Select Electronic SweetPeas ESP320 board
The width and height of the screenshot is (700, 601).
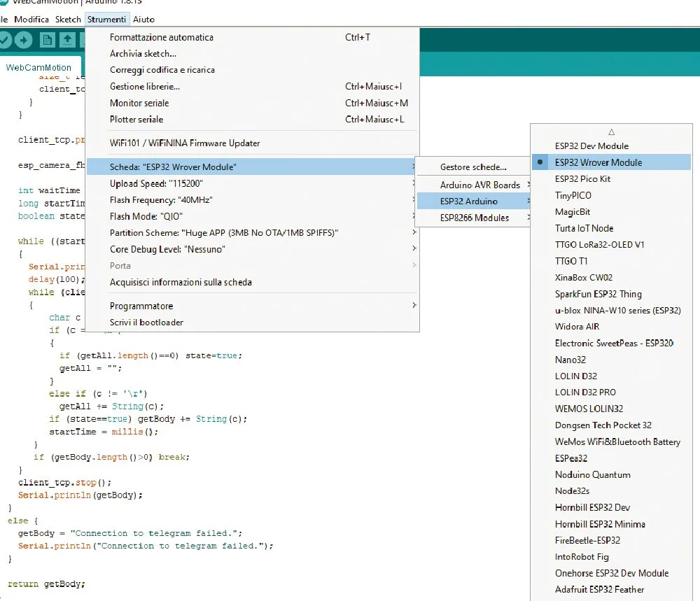pos(611,343)
